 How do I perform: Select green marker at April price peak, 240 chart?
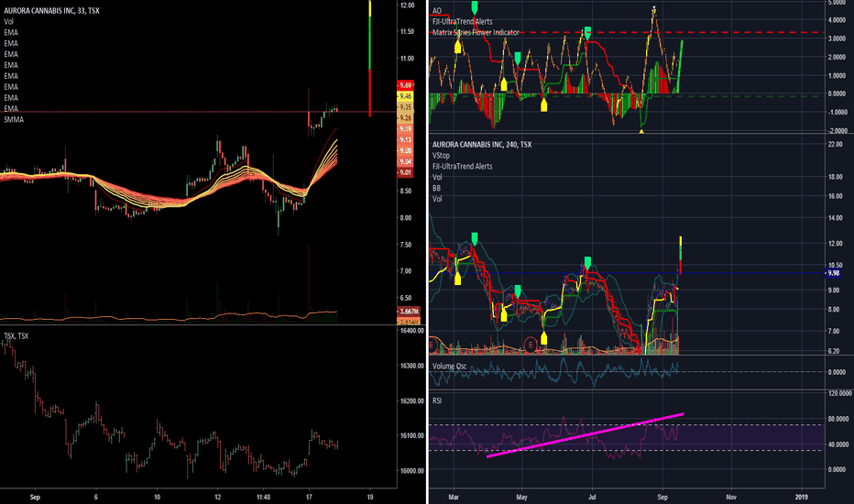coord(475,238)
